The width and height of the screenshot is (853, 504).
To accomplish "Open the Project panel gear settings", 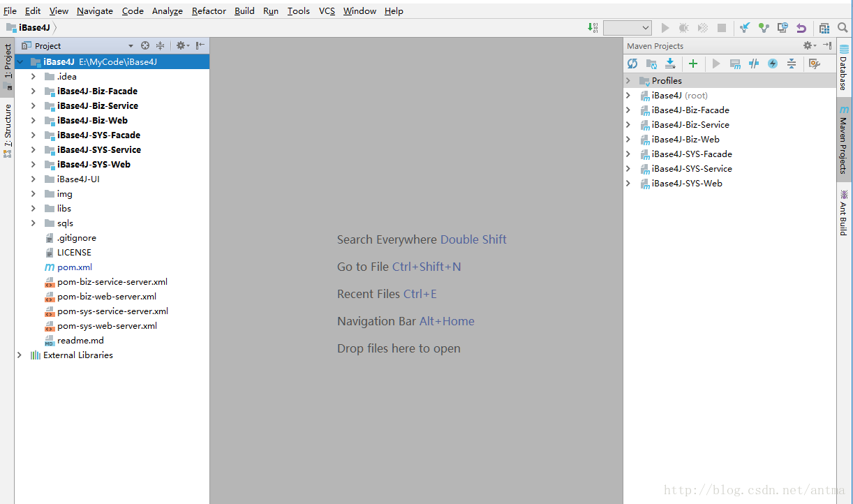I will pyautogui.click(x=181, y=45).
